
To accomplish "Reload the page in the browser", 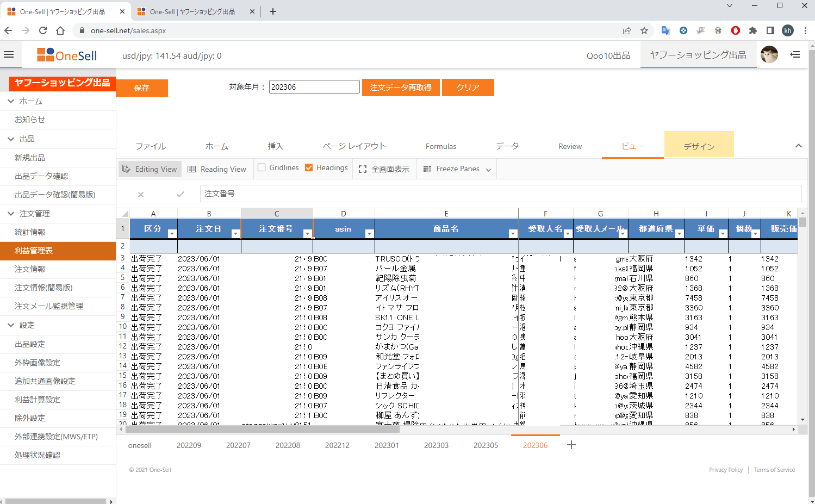I will [x=43, y=30].
